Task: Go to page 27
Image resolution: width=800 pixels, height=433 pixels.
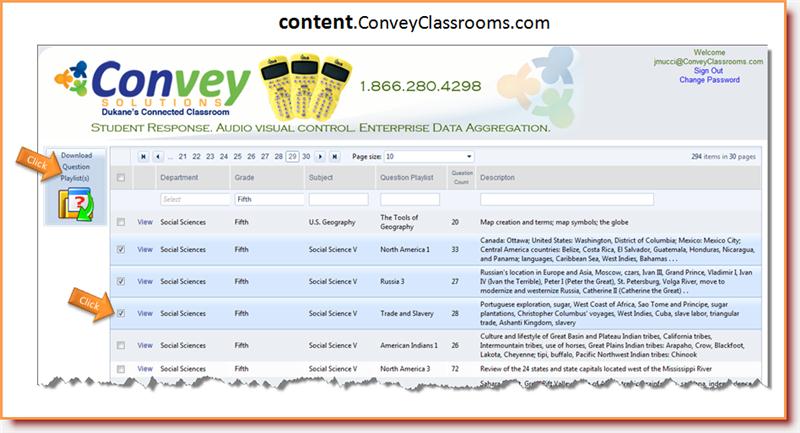Action: [x=265, y=157]
